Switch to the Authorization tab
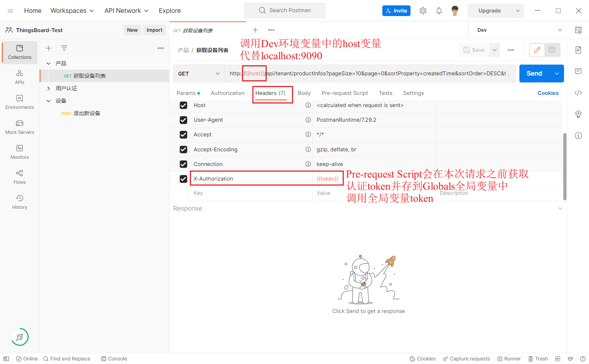The image size is (589, 364). 228,93
